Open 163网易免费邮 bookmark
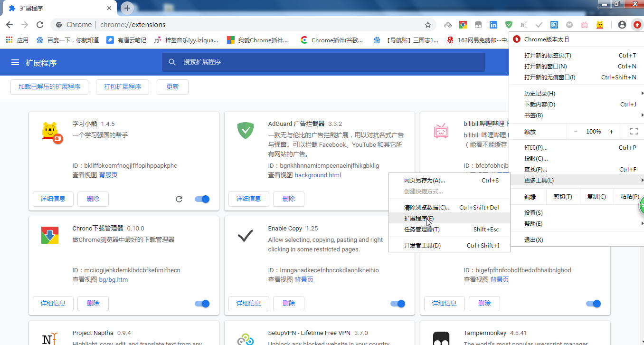Image resolution: width=644 pixels, height=345 pixels. [x=477, y=40]
